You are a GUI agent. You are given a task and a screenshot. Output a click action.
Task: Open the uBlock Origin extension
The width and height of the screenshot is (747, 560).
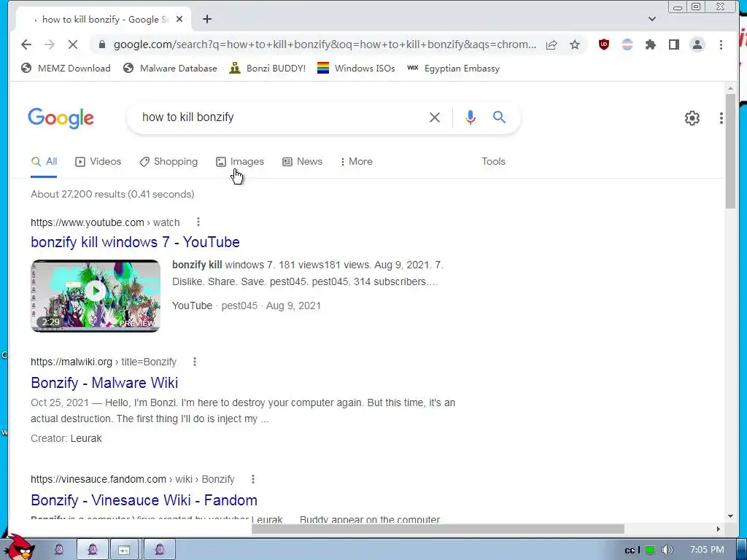coord(603,44)
